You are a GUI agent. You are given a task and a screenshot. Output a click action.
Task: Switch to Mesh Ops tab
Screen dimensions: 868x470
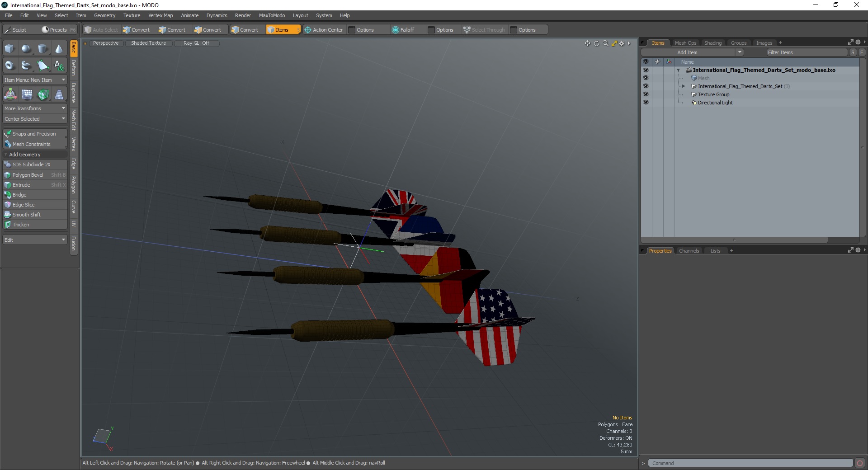coord(685,43)
